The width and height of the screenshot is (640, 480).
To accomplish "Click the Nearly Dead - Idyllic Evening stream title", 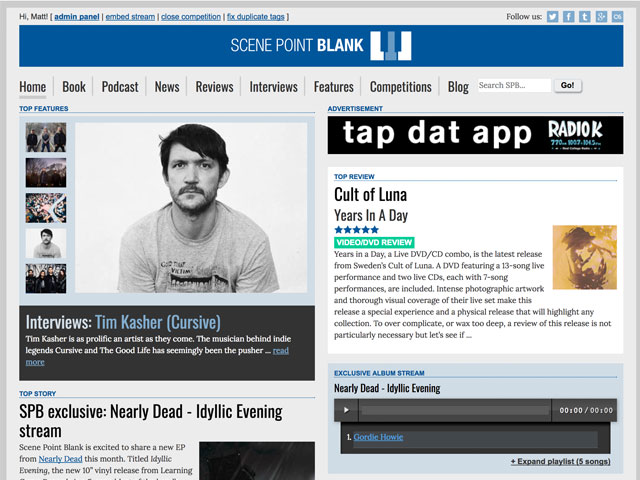I will point(387,388).
